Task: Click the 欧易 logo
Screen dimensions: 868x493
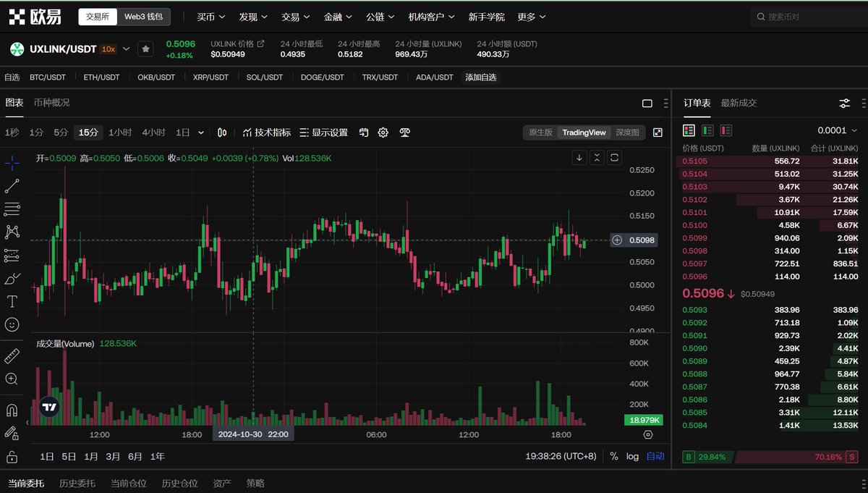Action: [x=34, y=17]
